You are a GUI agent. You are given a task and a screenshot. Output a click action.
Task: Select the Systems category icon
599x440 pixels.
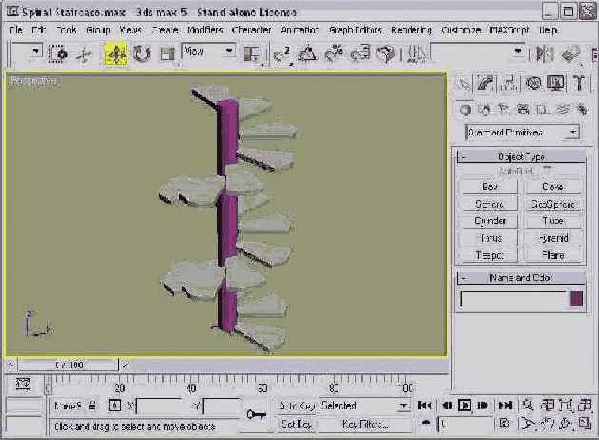pos(582,110)
